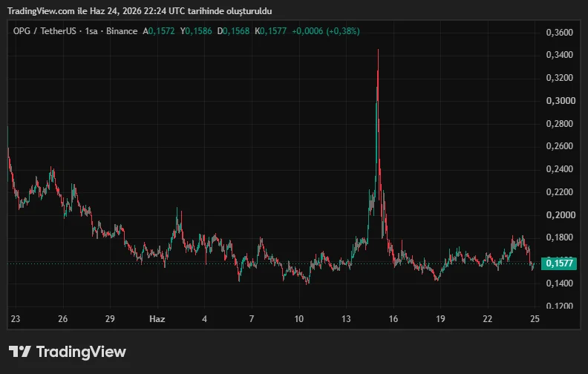The image size is (588, 374).
Task: Click the close value K0,1577
Action: pyautogui.click(x=271, y=31)
